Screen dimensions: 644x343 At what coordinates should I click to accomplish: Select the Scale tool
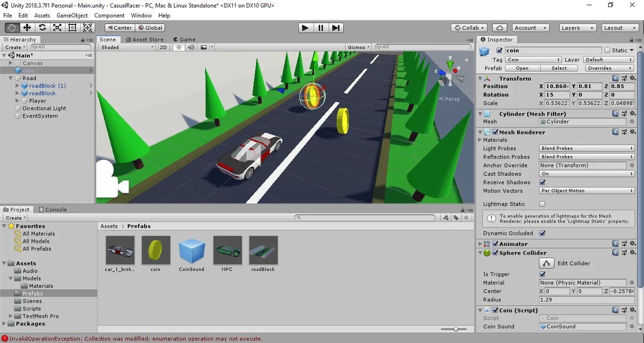click(x=57, y=28)
